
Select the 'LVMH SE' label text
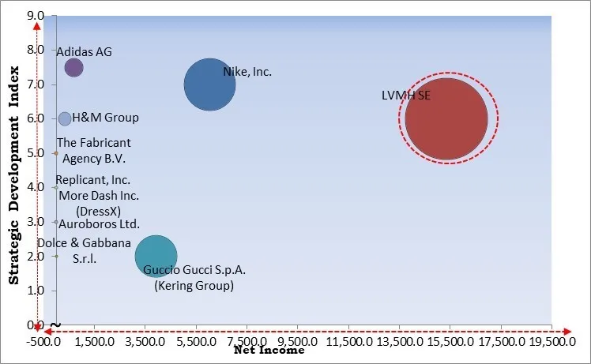click(x=406, y=96)
